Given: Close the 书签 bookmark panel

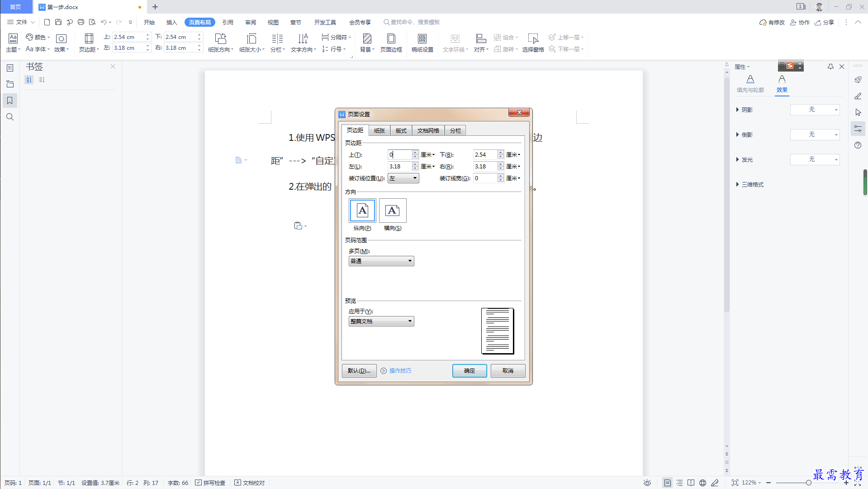Looking at the screenshot, I should tap(113, 67).
